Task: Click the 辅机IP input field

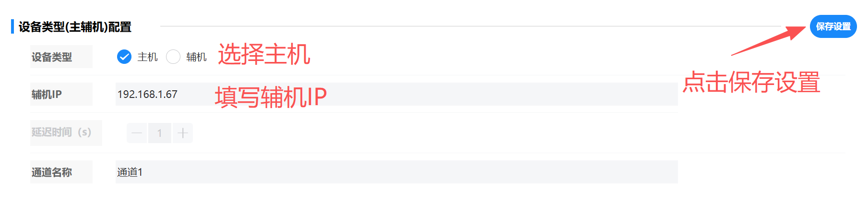Action: click(396, 94)
